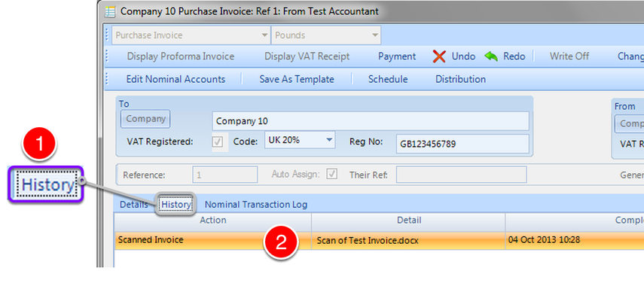Click the Detail column header
The width and height of the screenshot is (644, 283).
[x=408, y=221]
